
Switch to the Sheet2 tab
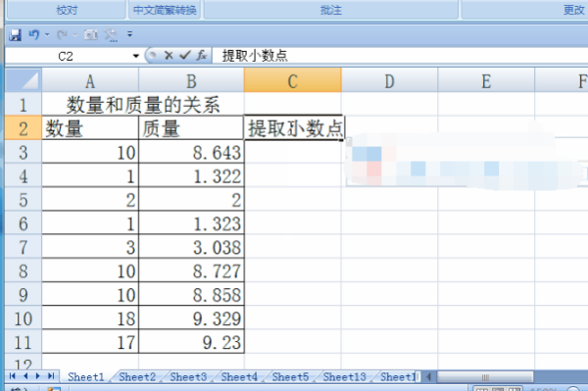tap(137, 376)
